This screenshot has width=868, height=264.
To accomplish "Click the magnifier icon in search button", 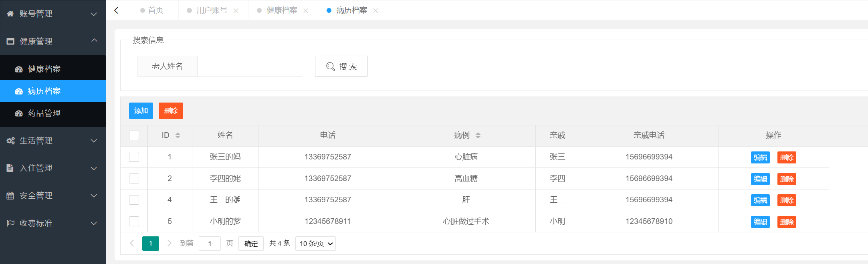I will [x=331, y=67].
